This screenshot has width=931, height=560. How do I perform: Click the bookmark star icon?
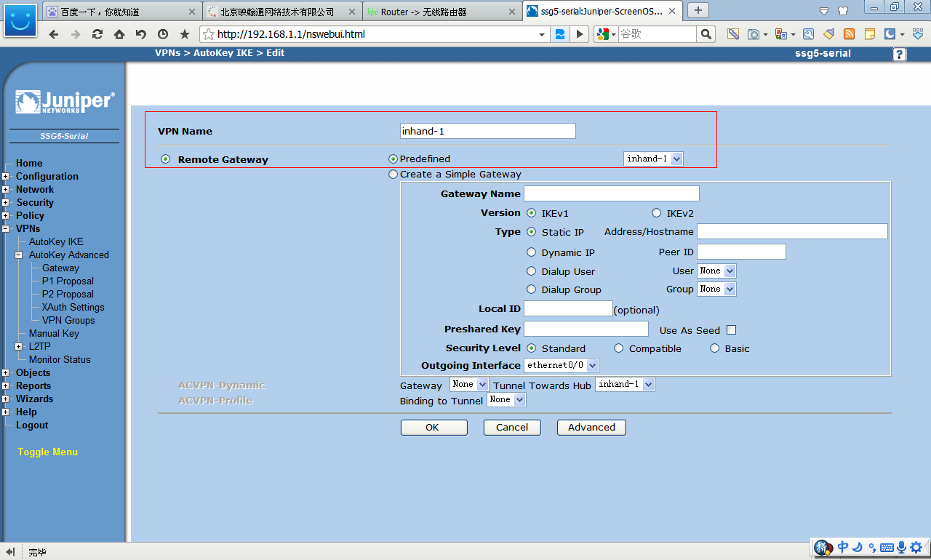tap(184, 34)
